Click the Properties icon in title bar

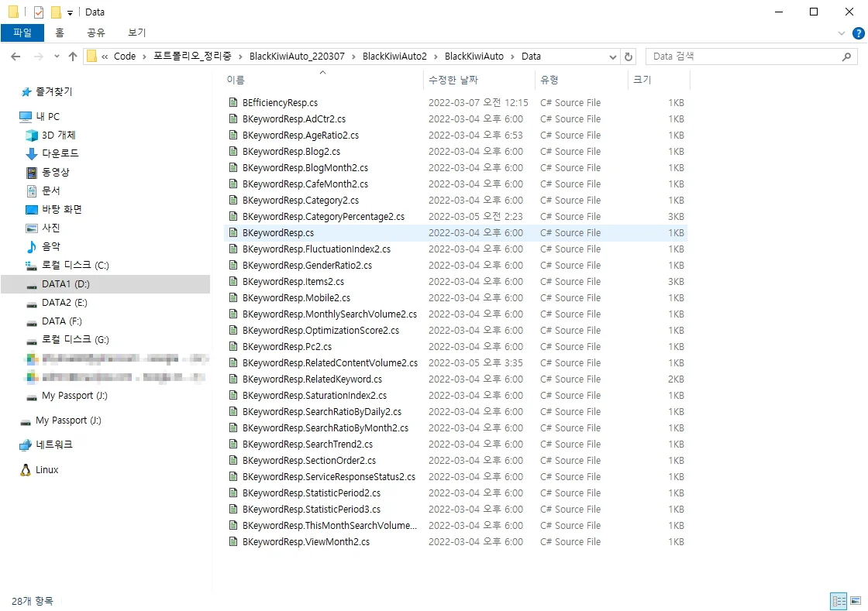[39, 12]
